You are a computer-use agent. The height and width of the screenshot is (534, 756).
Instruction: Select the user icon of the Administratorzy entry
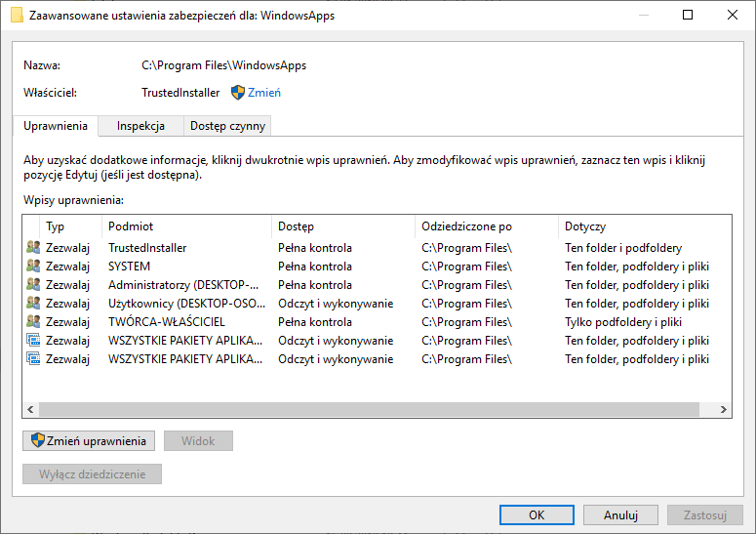click(33, 285)
